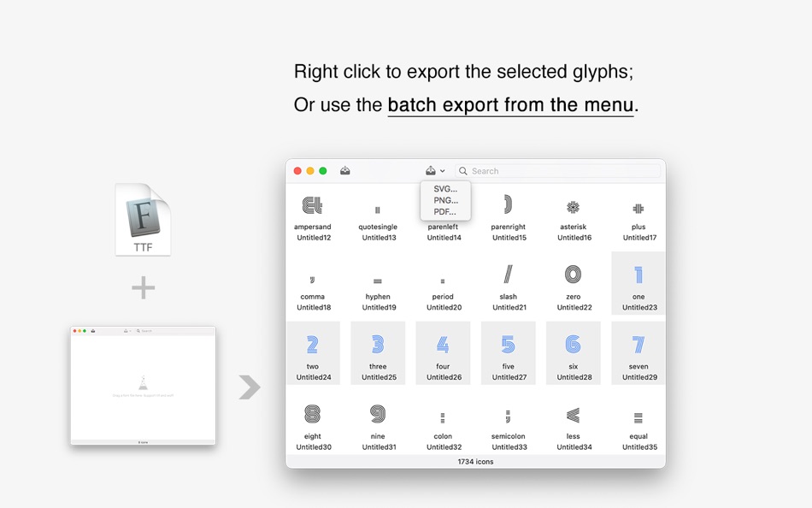The image size is (812, 508).
Task: Click the Untitled35 label
Action: pos(639,446)
